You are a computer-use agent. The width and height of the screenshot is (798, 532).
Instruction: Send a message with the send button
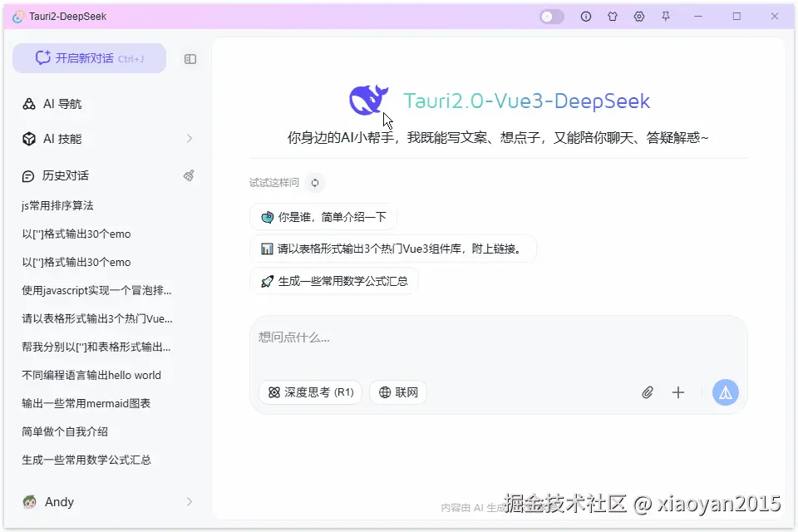pyautogui.click(x=725, y=392)
